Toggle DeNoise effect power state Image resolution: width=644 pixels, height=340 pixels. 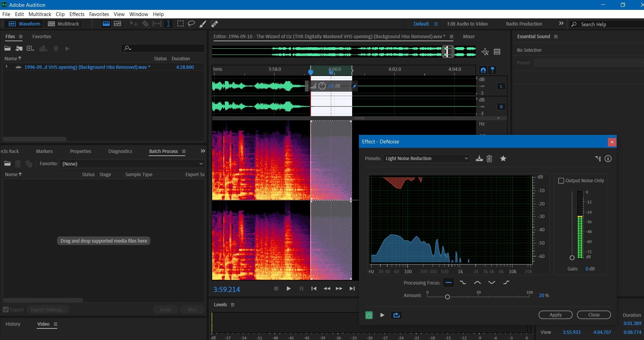369,315
